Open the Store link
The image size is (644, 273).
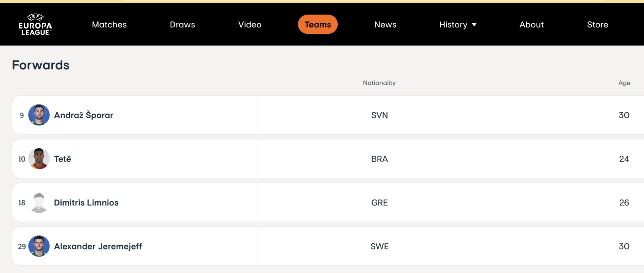click(597, 25)
